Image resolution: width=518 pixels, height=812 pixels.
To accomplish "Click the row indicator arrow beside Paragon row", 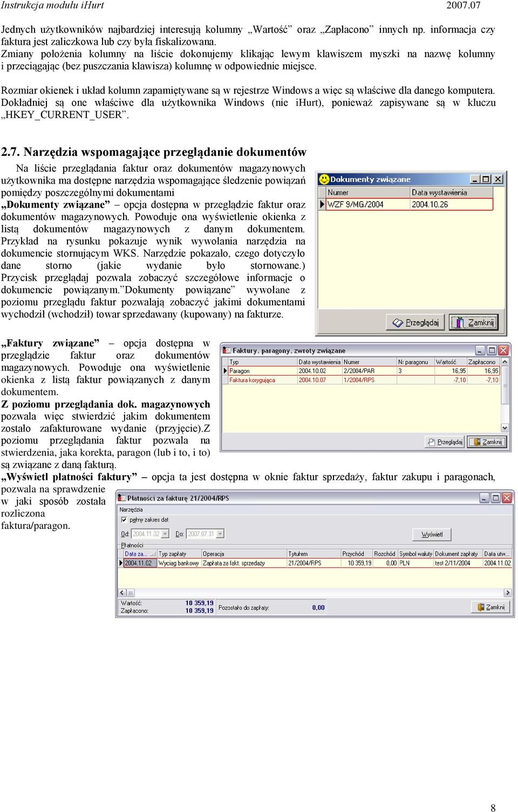I will 225,371.
